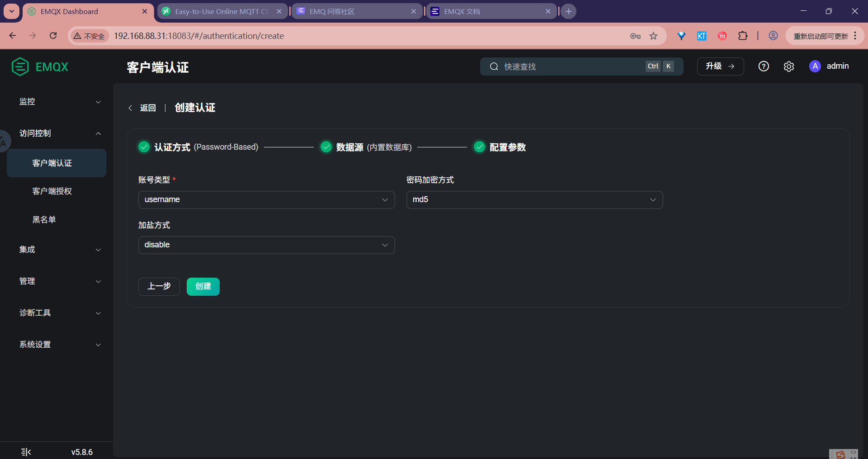This screenshot has width=868, height=459.
Task: Switch to EMQX 文档 browser tab
Action: 491,11
